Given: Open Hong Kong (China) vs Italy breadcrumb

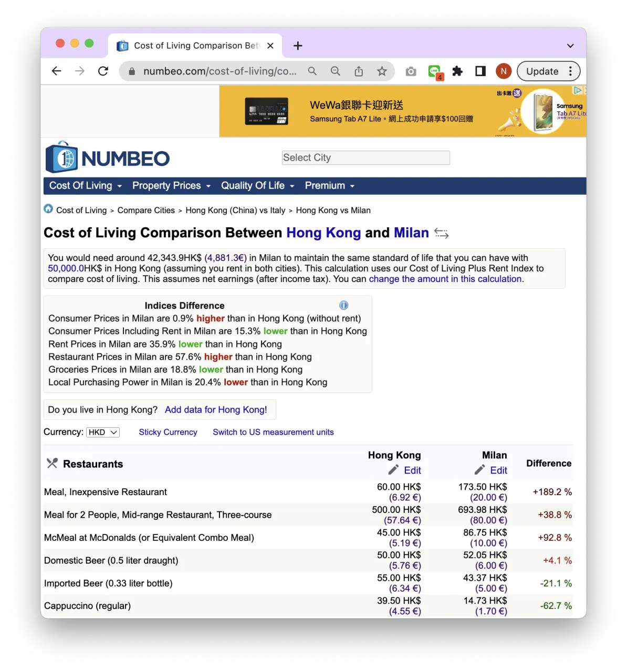Looking at the screenshot, I should coord(235,211).
